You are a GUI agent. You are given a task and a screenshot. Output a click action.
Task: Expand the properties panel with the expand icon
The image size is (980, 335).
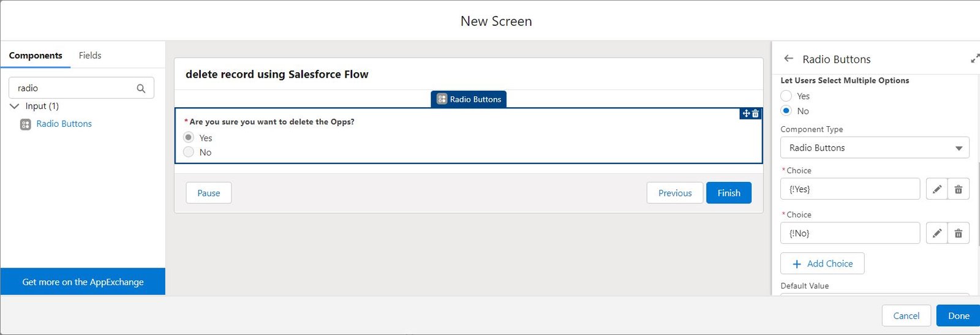click(x=974, y=59)
